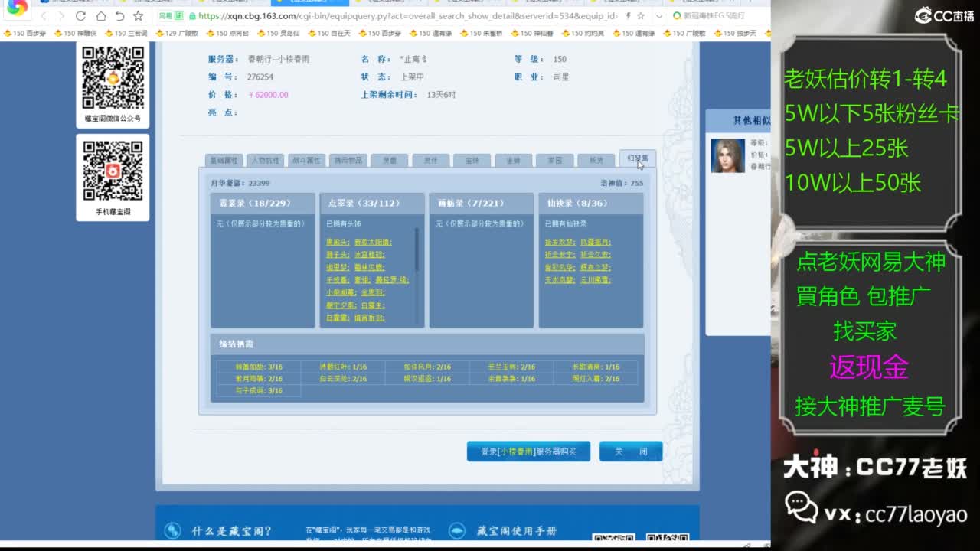The height and width of the screenshot is (551, 980).
Task: Open the '150 神仙眷' bookmark
Action: [x=531, y=34]
